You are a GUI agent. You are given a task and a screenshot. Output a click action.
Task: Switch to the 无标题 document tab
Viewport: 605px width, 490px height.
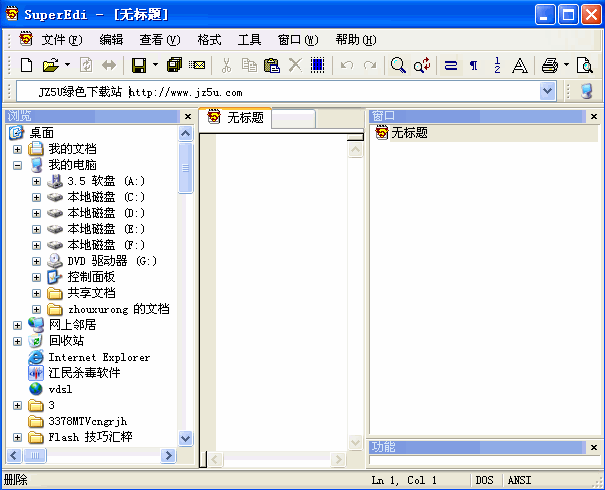coord(236,117)
